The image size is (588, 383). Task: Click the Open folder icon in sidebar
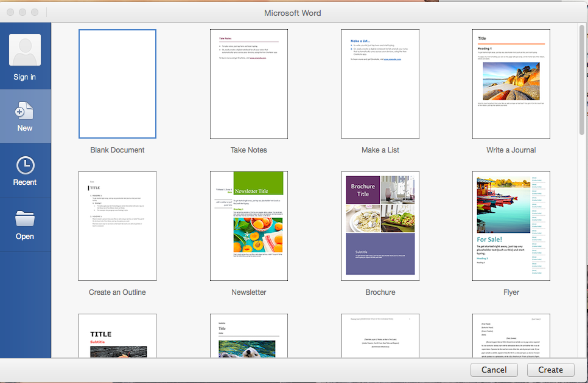25,219
